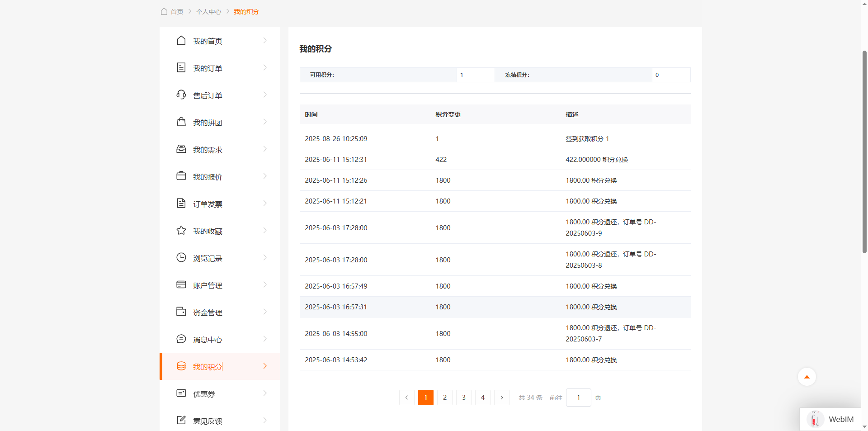868x431 pixels.
Task: Click the star icon beside 我的收藏
Action: pyautogui.click(x=181, y=231)
